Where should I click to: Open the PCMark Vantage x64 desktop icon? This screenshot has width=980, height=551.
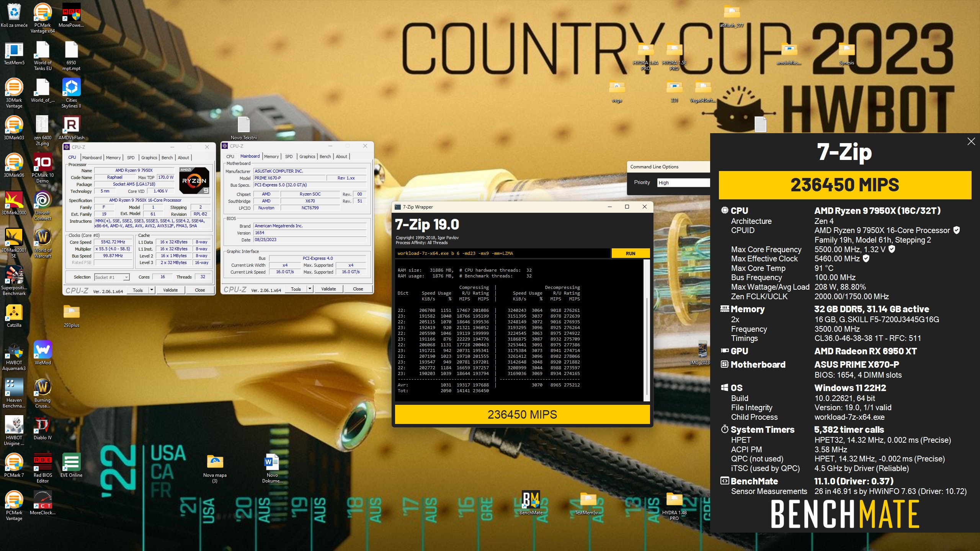pos(42,18)
